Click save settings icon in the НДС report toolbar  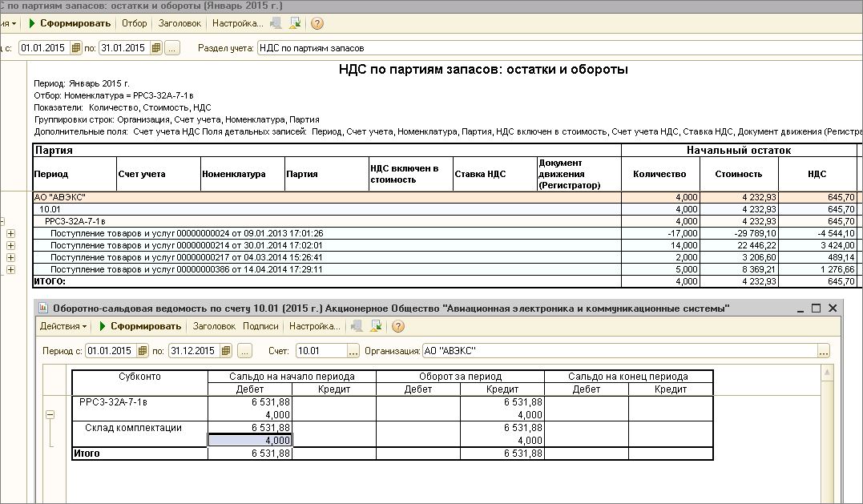point(296,24)
